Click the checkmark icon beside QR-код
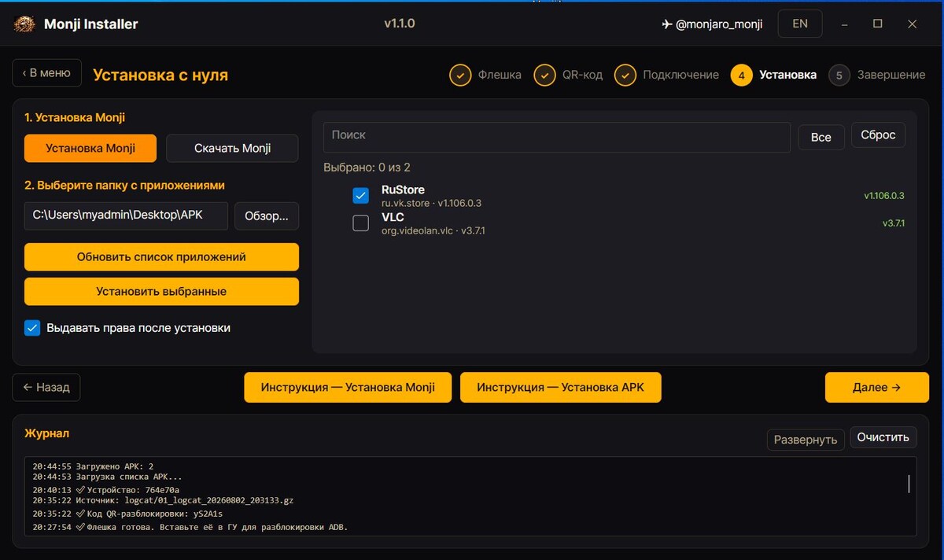Image resolution: width=944 pixels, height=560 pixels. pos(544,75)
